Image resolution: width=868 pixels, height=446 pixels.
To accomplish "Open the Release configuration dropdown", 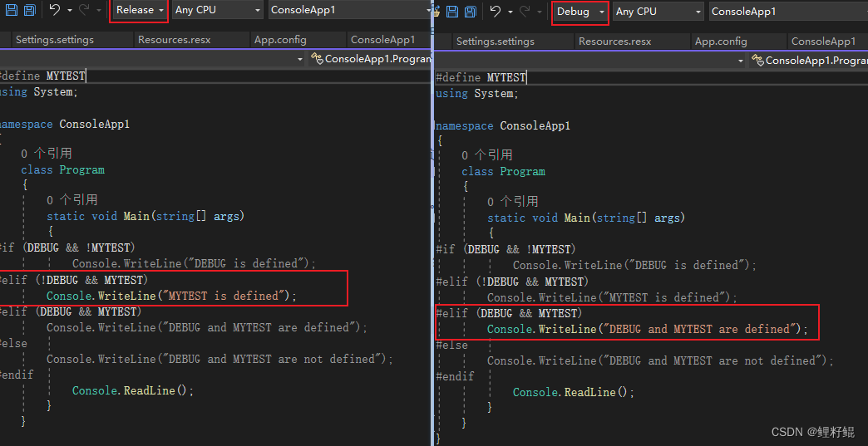I will 139,11.
